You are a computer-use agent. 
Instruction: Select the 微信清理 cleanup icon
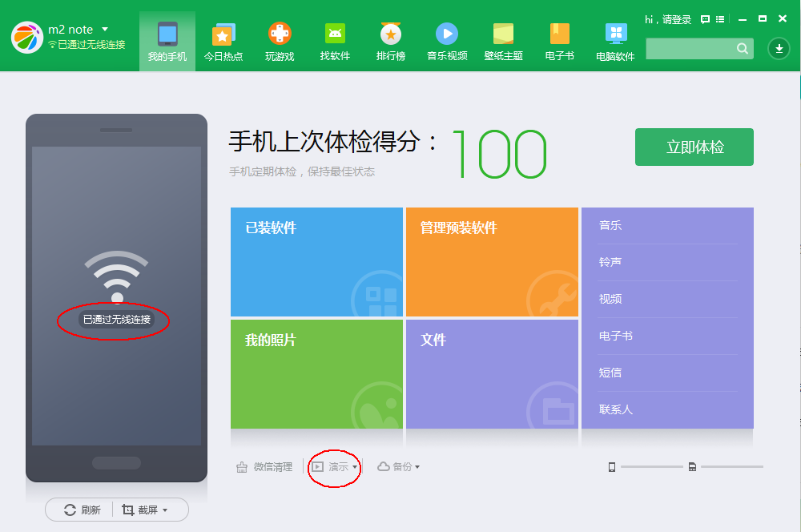[242, 466]
